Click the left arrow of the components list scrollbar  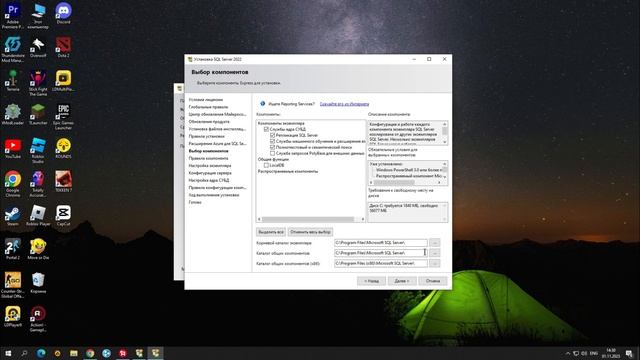259,219
